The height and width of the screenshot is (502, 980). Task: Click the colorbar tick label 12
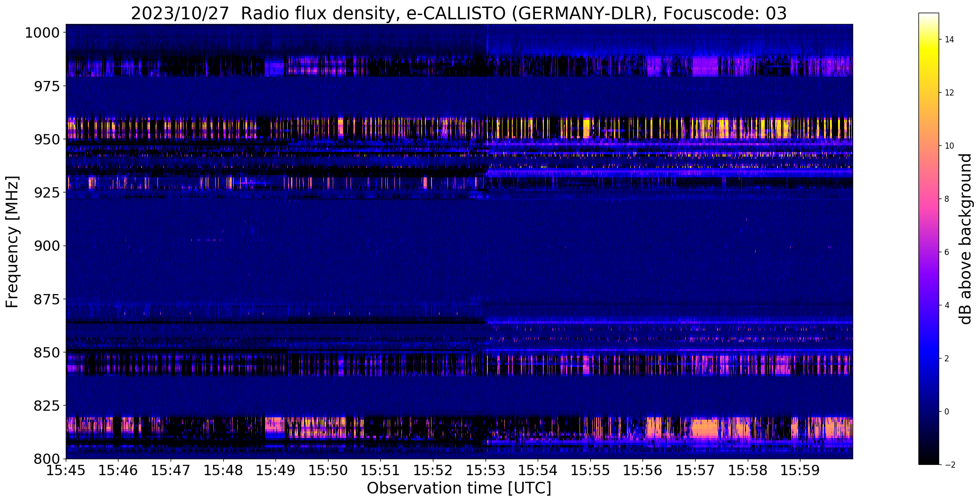949,93
